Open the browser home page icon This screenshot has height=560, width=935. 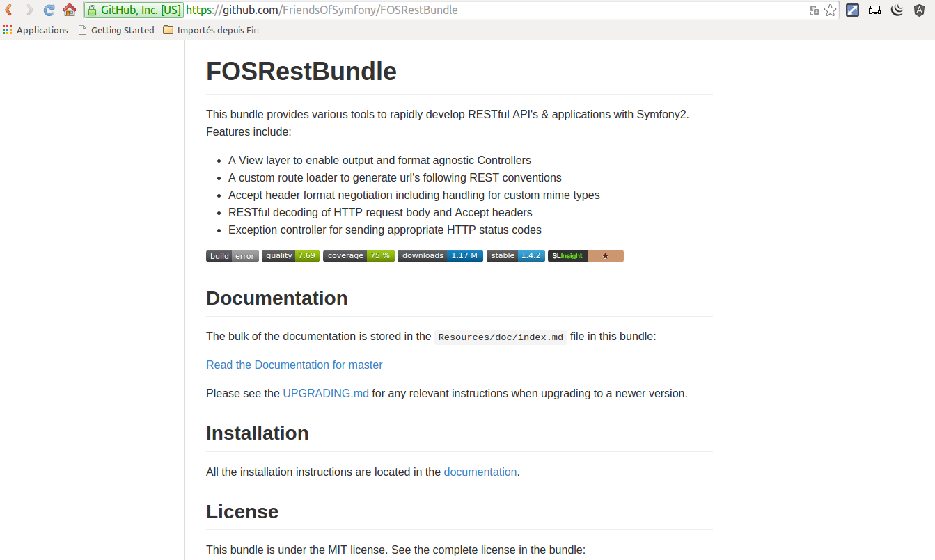69,10
